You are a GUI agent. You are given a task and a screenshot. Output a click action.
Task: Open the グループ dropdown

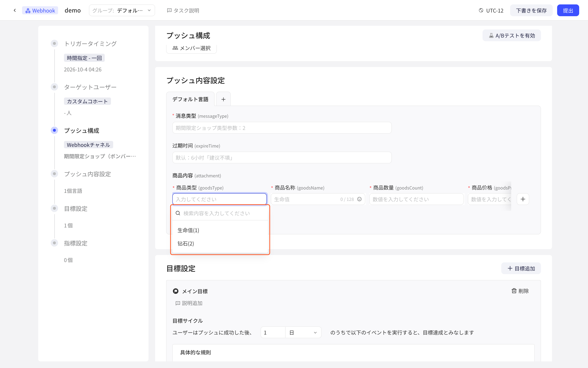pos(122,10)
